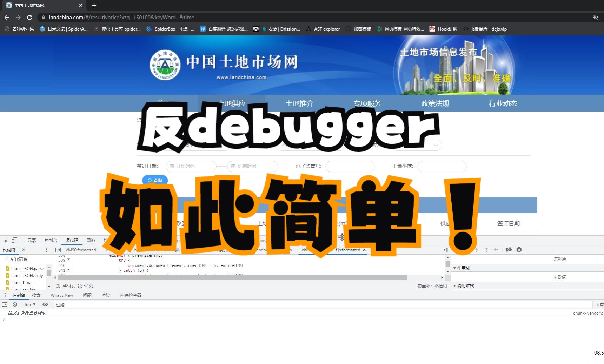604x364 pixels.
Task: Expand more navigator tabs with chevrons
Action: [x=24, y=250]
